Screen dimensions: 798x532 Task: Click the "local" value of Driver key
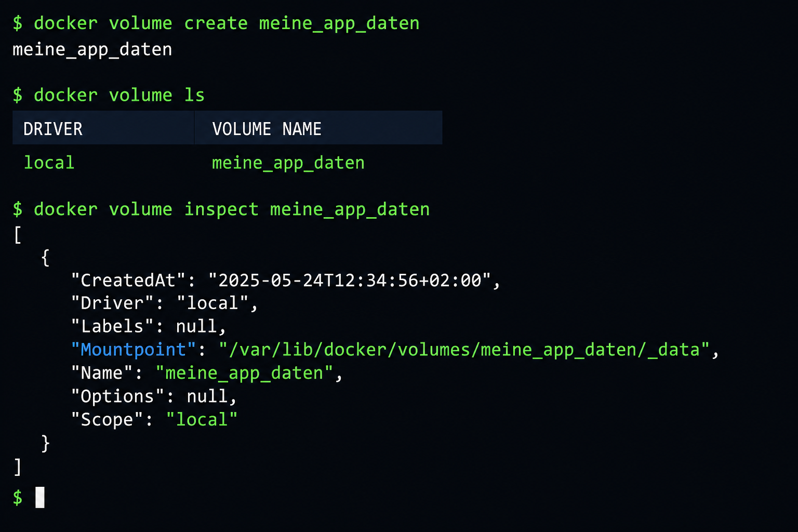(212, 303)
